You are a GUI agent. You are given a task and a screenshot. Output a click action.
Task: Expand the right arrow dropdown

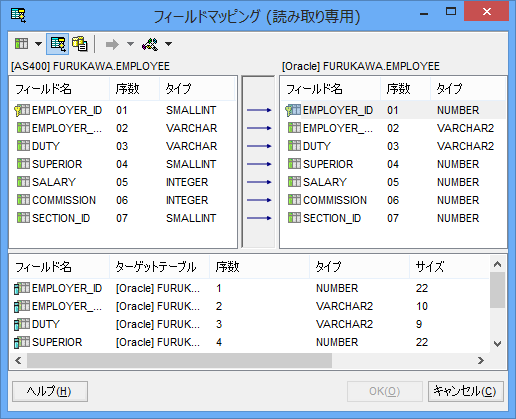coord(130,44)
